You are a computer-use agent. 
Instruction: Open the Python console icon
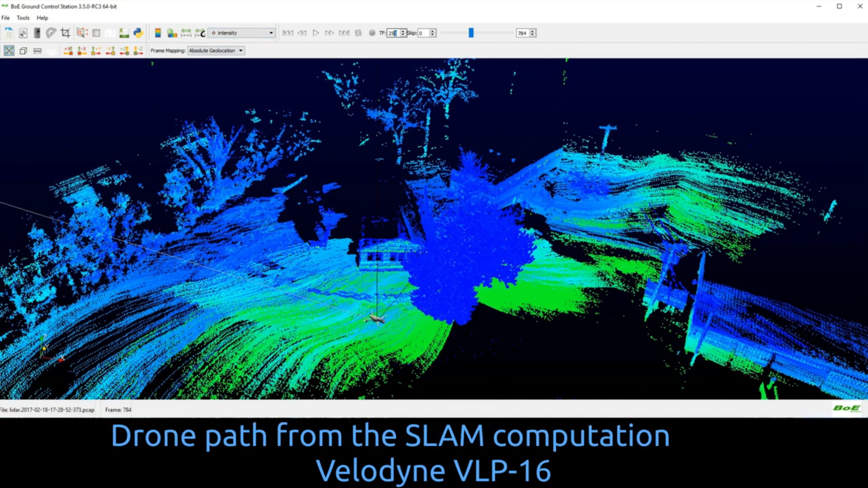(138, 33)
